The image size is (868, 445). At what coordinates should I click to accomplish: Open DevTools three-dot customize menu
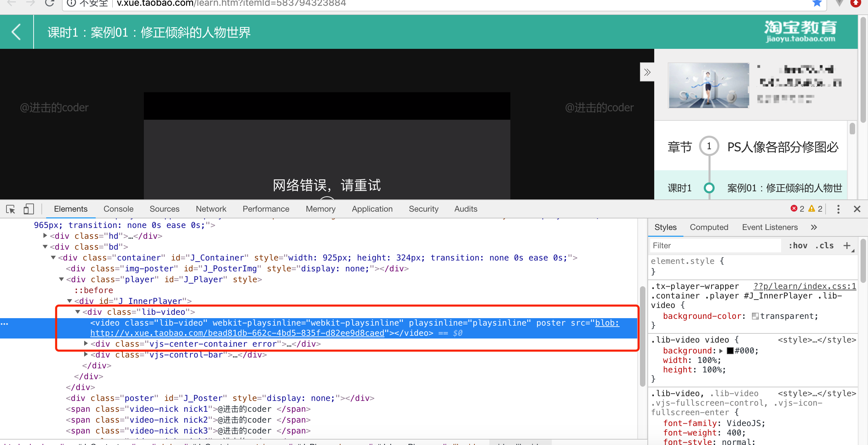click(x=838, y=209)
